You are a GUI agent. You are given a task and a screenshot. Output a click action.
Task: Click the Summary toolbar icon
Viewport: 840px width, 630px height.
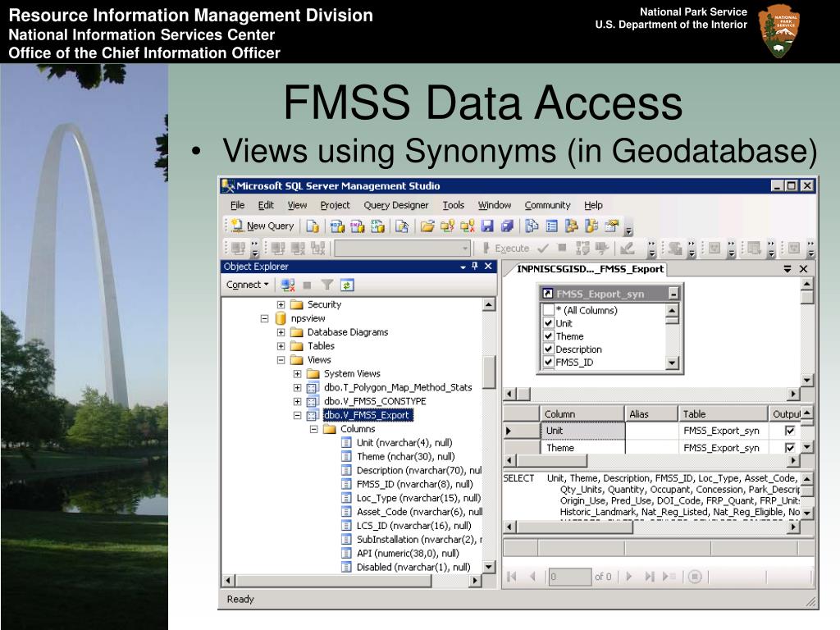(x=551, y=226)
